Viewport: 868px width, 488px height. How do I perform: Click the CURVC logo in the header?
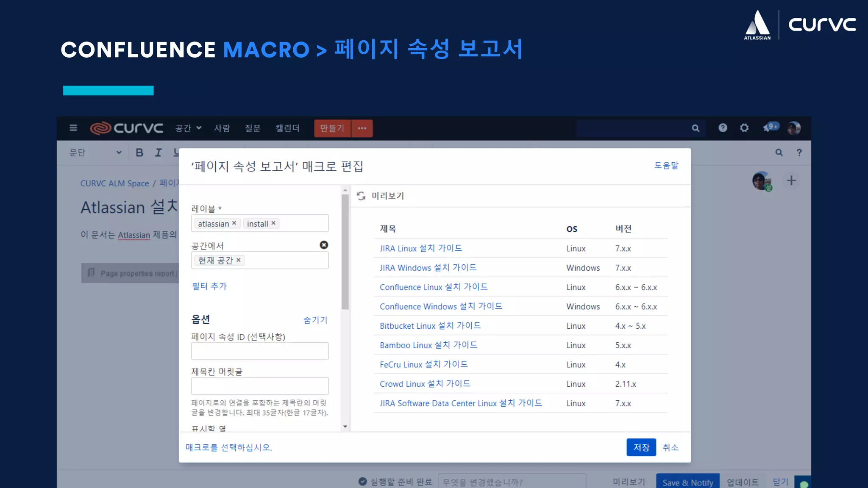click(x=127, y=128)
